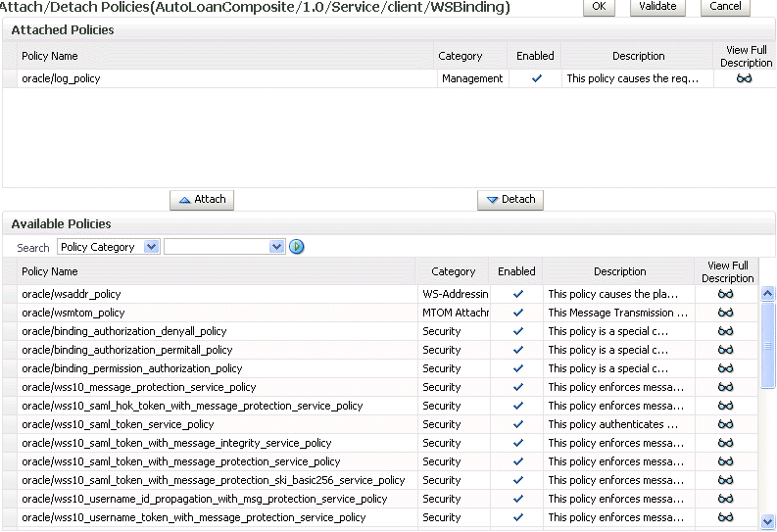The image size is (777, 532).
Task: View description of username_token_with_message_protection policy
Action: [x=725, y=517]
